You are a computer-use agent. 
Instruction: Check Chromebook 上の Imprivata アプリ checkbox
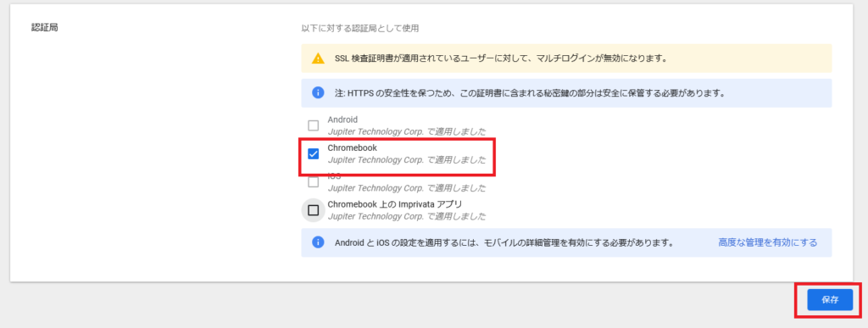(x=314, y=210)
